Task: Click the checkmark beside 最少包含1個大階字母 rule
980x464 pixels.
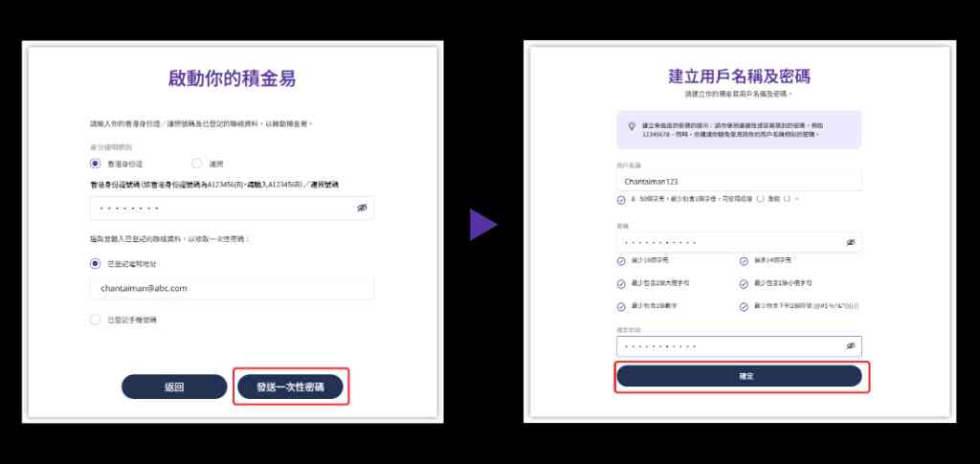Action: (622, 283)
